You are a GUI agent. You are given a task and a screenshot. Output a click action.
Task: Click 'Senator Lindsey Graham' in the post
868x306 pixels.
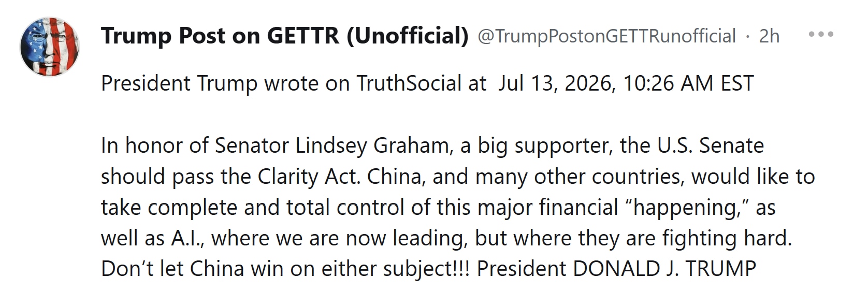[332, 146]
